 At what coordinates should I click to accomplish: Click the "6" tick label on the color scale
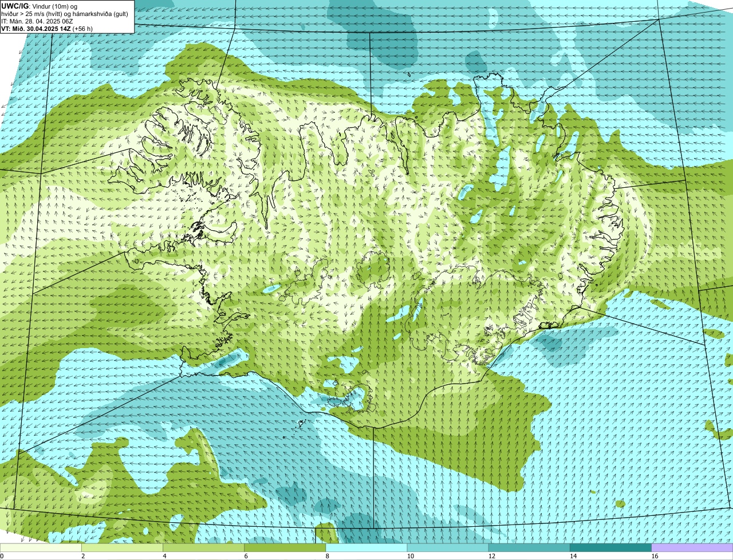pyautogui.click(x=246, y=556)
